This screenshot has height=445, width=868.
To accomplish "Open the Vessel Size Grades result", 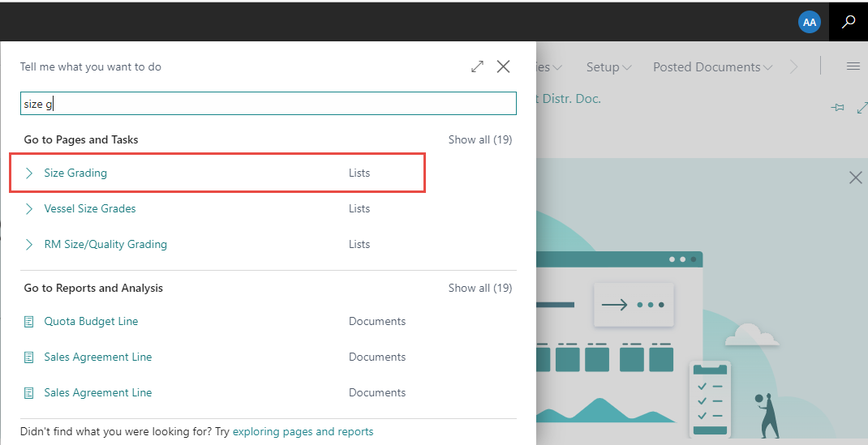I will point(90,208).
